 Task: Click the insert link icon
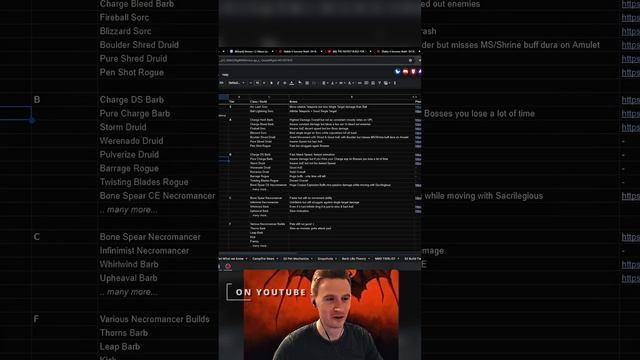click(x=360, y=83)
